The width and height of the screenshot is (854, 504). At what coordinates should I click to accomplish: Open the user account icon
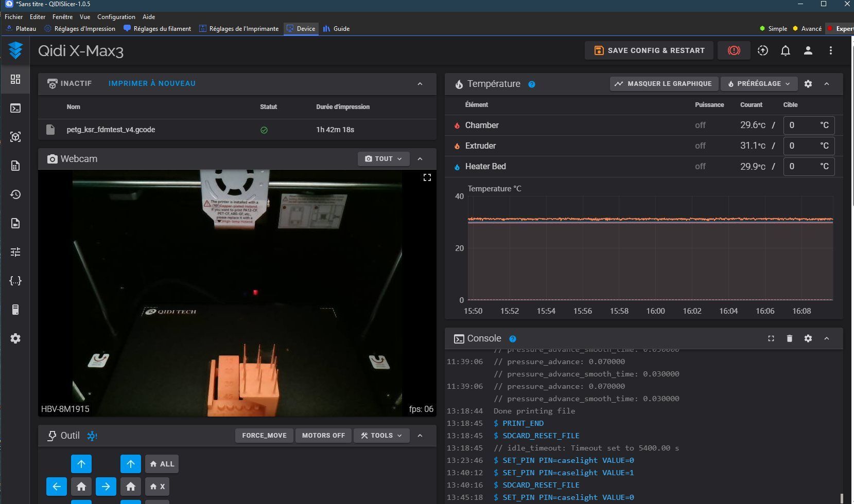point(808,50)
